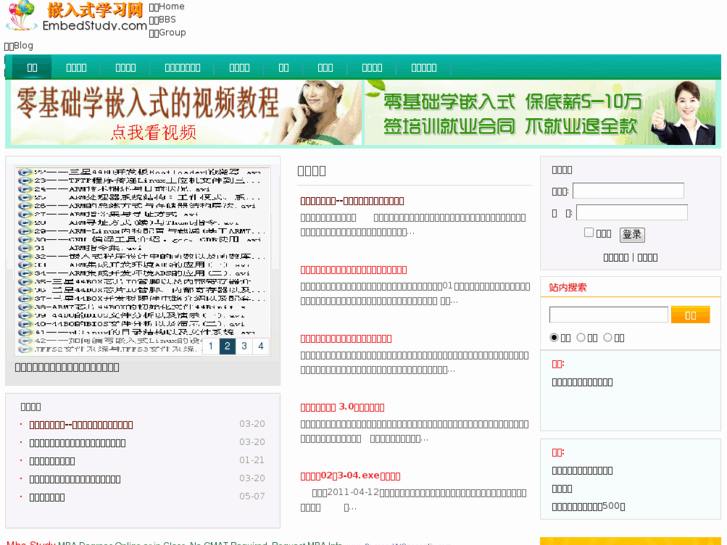The width and height of the screenshot is (727, 545).
Task: Switch slideshow to page 4
Action: click(x=261, y=346)
